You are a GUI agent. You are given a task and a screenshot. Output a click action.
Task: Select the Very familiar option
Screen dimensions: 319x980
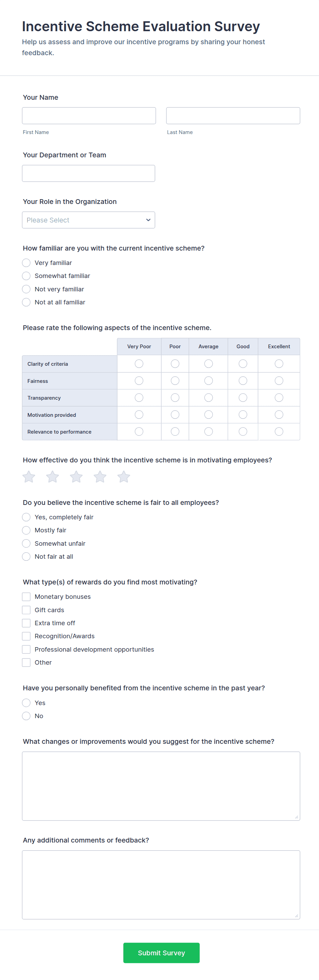(26, 263)
